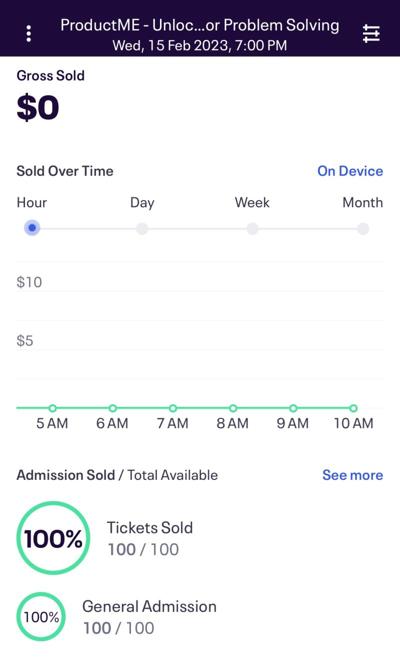Screen dimensions: 400x657
Task: Open the three-dot overflow menu
Action: coord(28,34)
